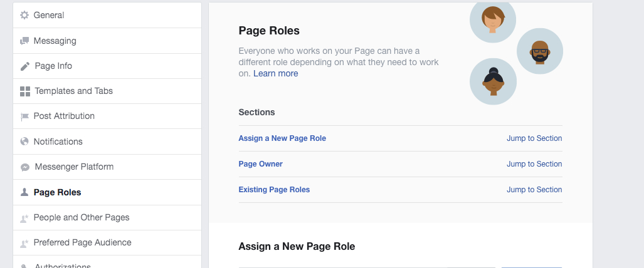
Task: Click the Templates and Tabs grid icon
Action: 25,91
